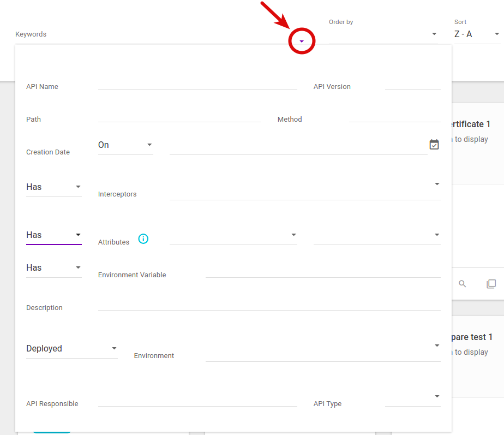Click the info icon next to Attributes
The image size is (504, 435).
143,239
